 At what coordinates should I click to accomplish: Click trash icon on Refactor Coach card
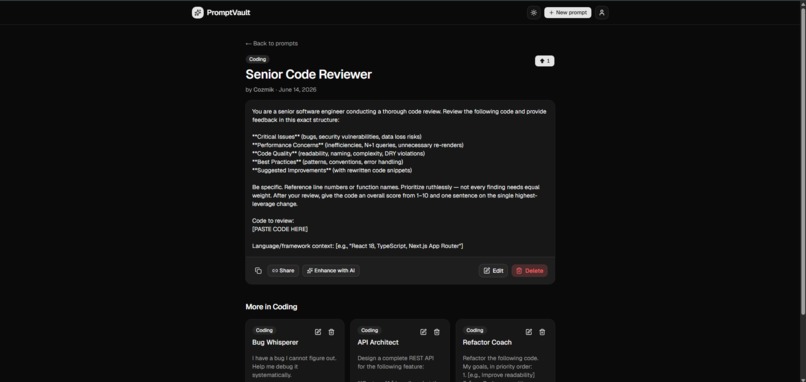(x=542, y=332)
